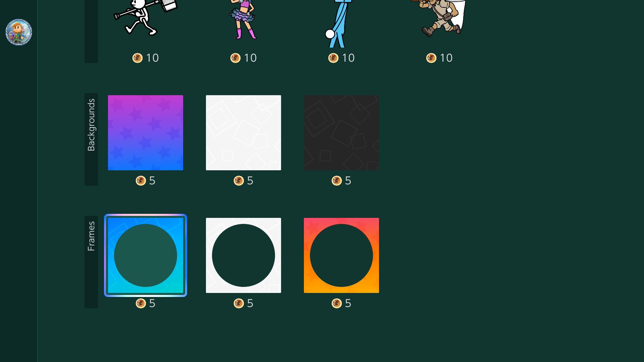Open the Link profile avatar icon

click(x=19, y=32)
